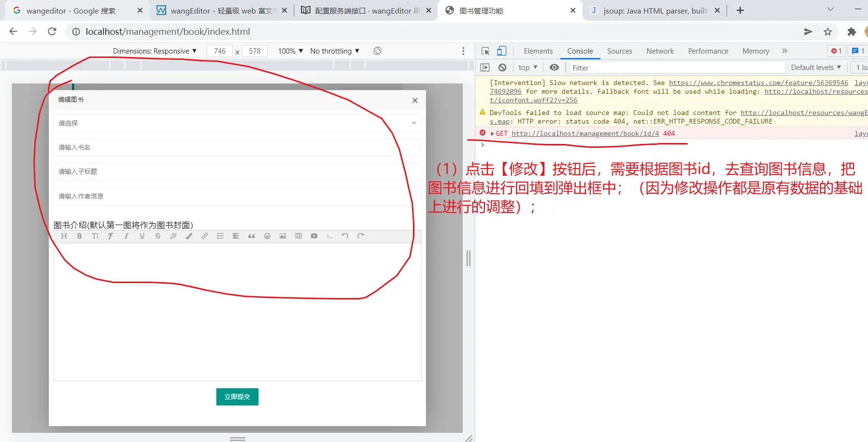Click the 请输入书名 input field
The height and width of the screenshot is (442, 868).
click(237, 147)
